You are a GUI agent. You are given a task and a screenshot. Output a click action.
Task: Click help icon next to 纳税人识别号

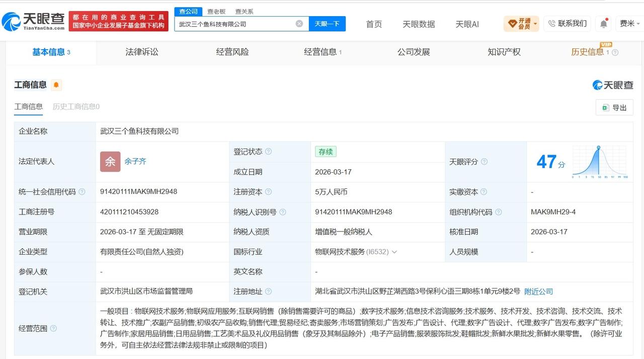point(283,212)
